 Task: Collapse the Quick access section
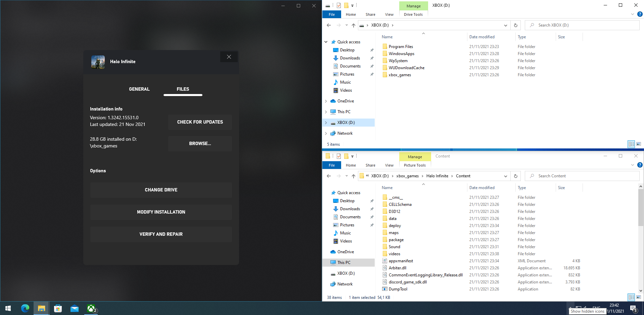pyautogui.click(x=326, y=42)
